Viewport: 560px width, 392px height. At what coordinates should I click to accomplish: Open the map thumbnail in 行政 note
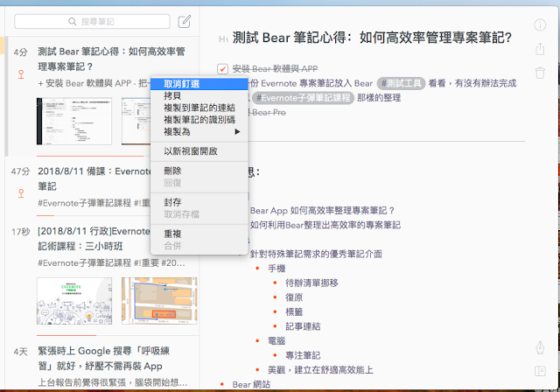pos(159,301)
